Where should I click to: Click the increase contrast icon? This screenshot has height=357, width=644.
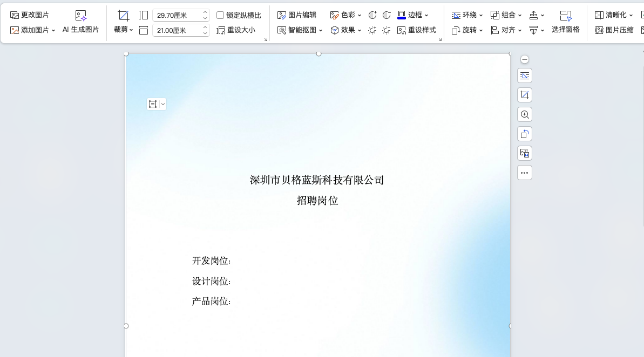[x=372, y=15]
